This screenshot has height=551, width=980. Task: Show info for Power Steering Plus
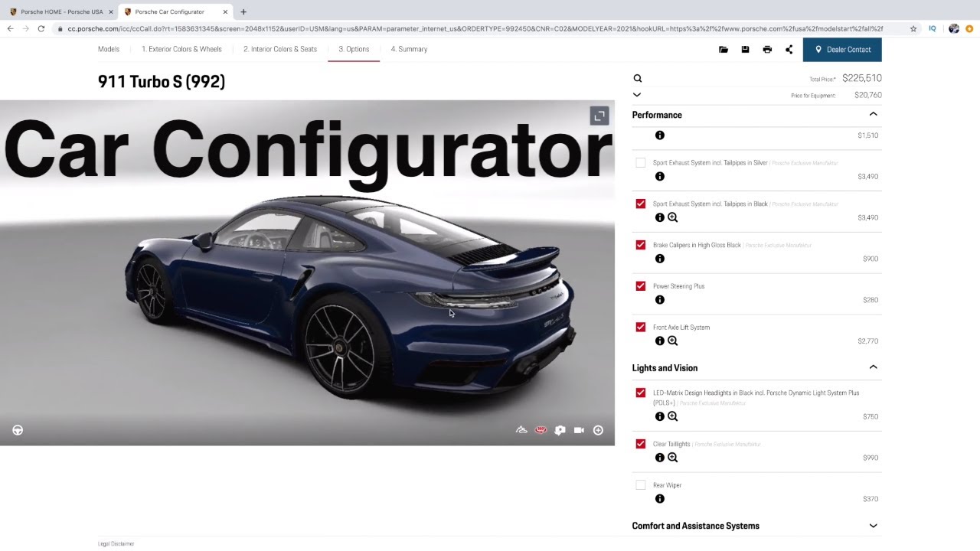660,300
